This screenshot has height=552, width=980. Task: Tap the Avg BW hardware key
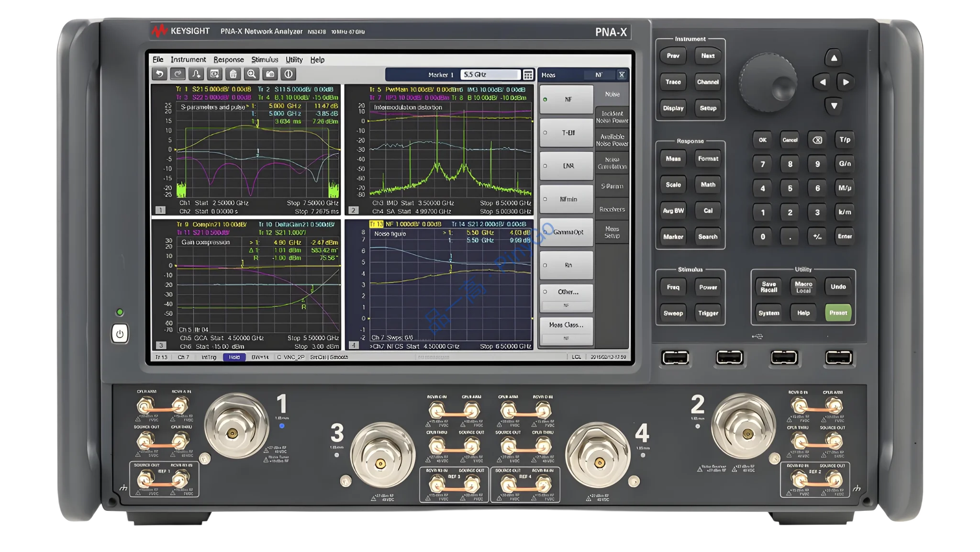[673, 211]
